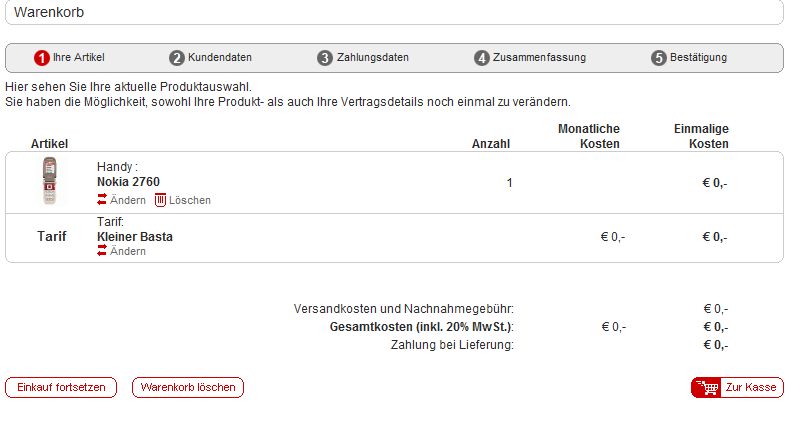Click the Einkauf fortsetzen button
This screenshot has width=802, height=428.
[x=61, y=388]
